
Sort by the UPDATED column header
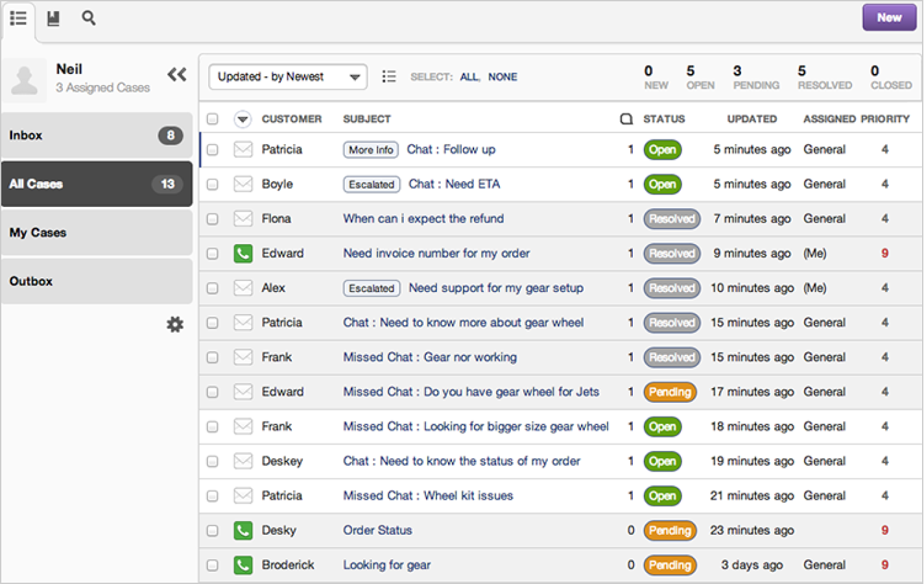tap(752, 119)
